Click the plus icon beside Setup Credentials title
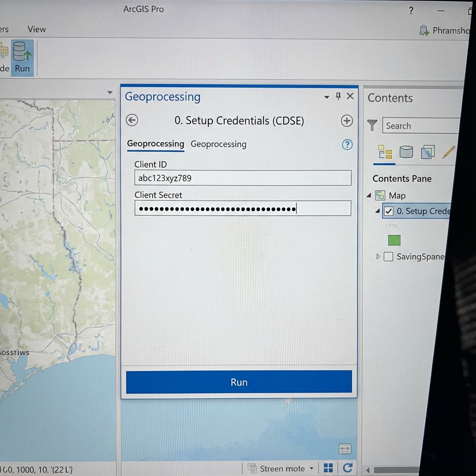Viewport: 476px width, 476px height. coord(347,121)
